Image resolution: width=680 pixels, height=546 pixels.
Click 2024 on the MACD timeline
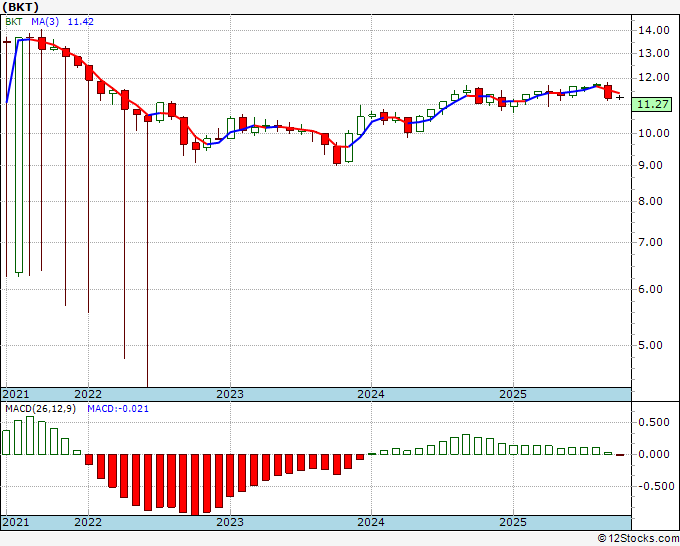pyautogui.click(x=371, y=522)
